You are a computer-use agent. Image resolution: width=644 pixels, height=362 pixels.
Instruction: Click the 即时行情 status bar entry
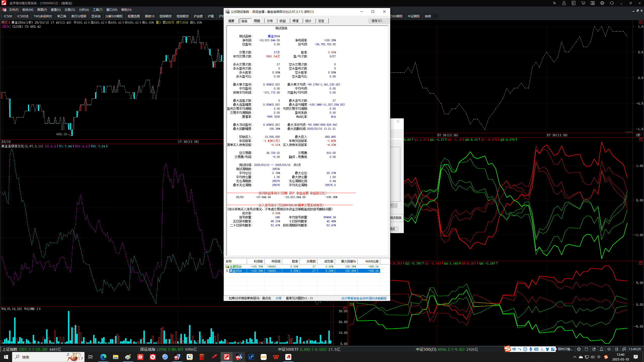tap(565, 349)
